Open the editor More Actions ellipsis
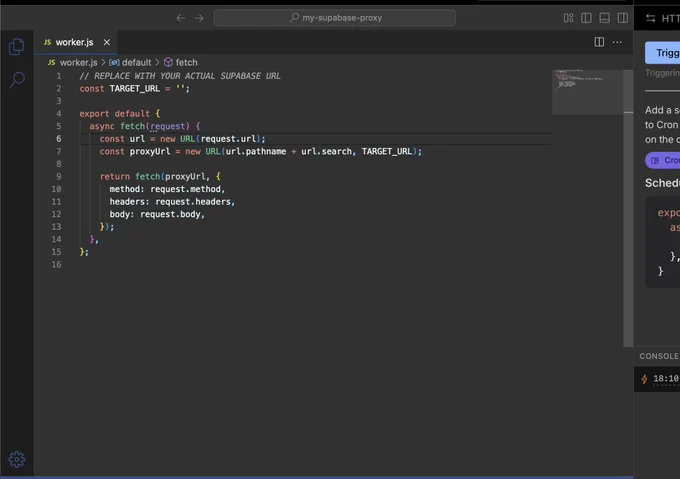This screenshot has height=479, width=680. tap(617, 42)
